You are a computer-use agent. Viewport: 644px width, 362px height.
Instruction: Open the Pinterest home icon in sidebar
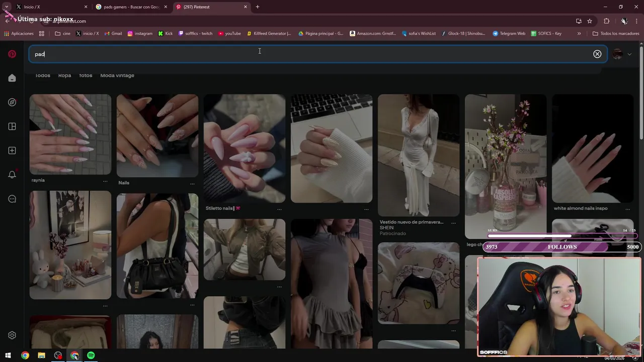(x=12, y=78)
